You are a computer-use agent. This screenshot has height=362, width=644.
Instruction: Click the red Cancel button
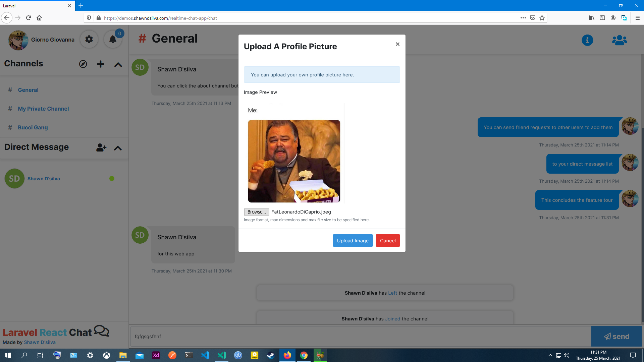[387, 241]
